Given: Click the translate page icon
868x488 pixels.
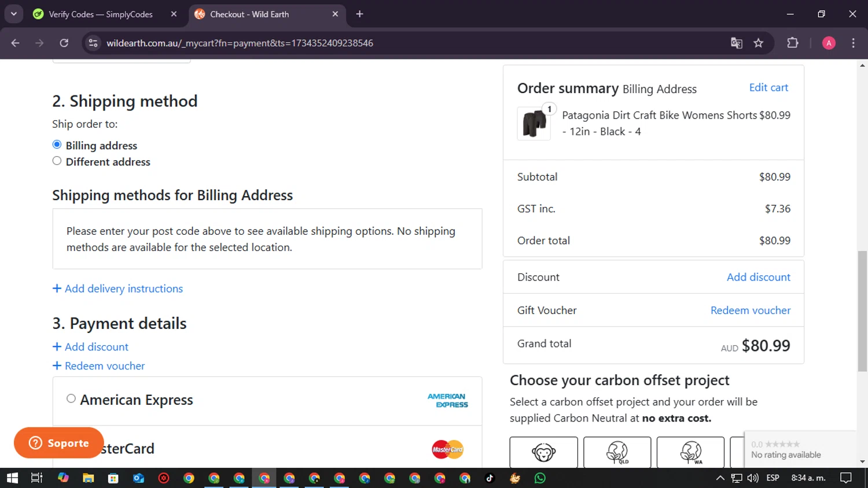Looking at the screenshot, I should tap(736, 43).
